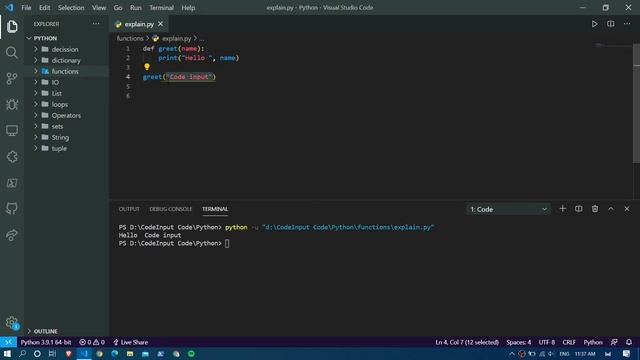
Task: Expand the Operators folder
Action: [x=68, y=116]
